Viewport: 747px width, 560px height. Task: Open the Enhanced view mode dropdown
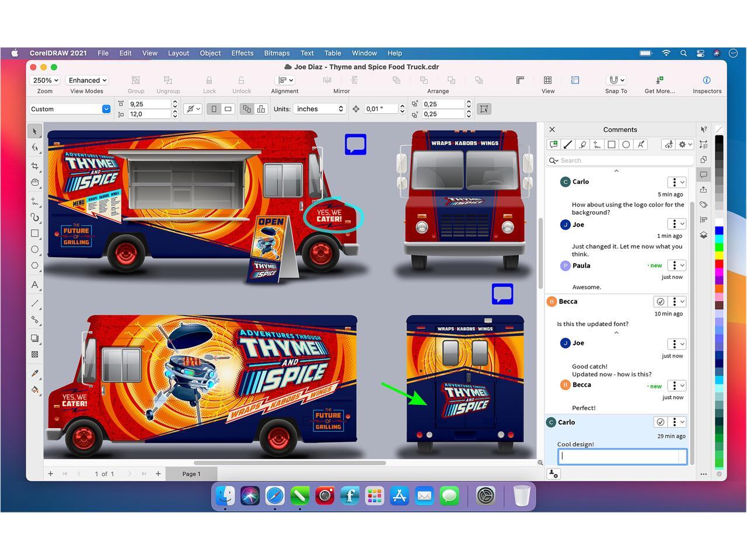coord(87,80)
